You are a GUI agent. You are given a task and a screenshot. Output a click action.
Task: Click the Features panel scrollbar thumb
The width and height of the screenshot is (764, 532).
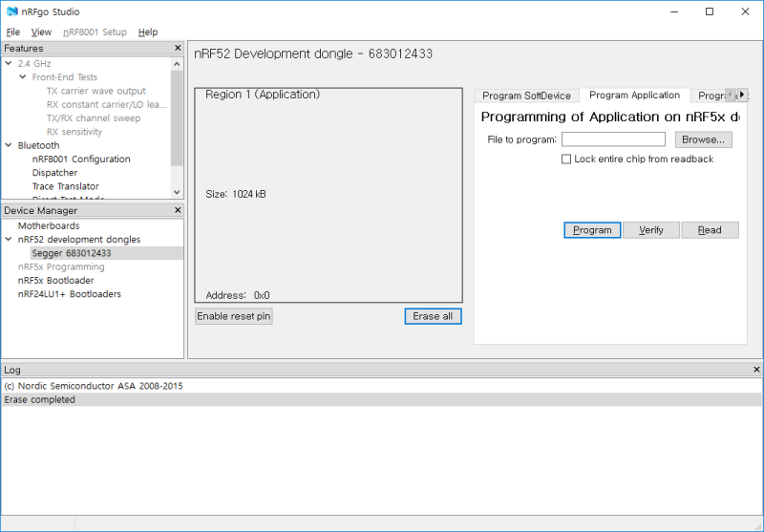pyautogui.click(x=177, y=117)
